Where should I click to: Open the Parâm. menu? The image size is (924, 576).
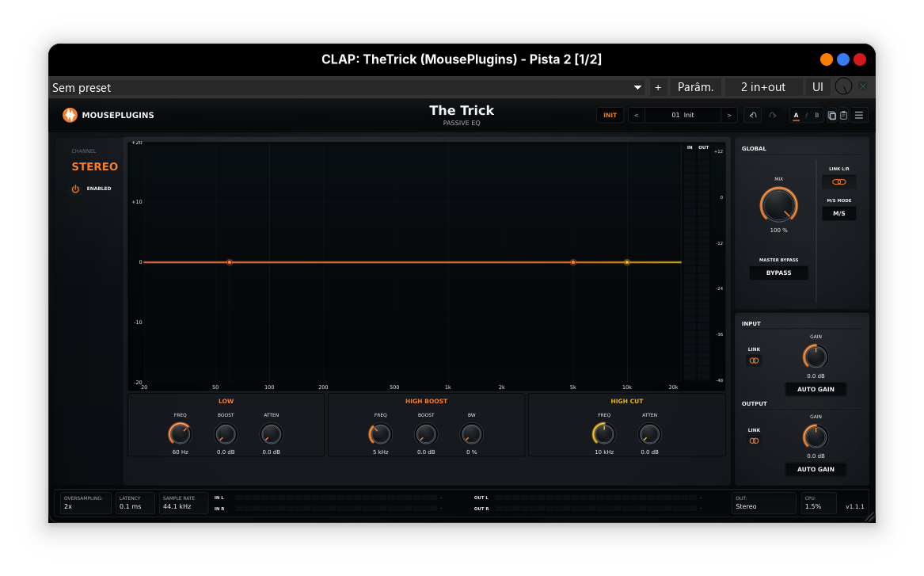tap(695, 87)
